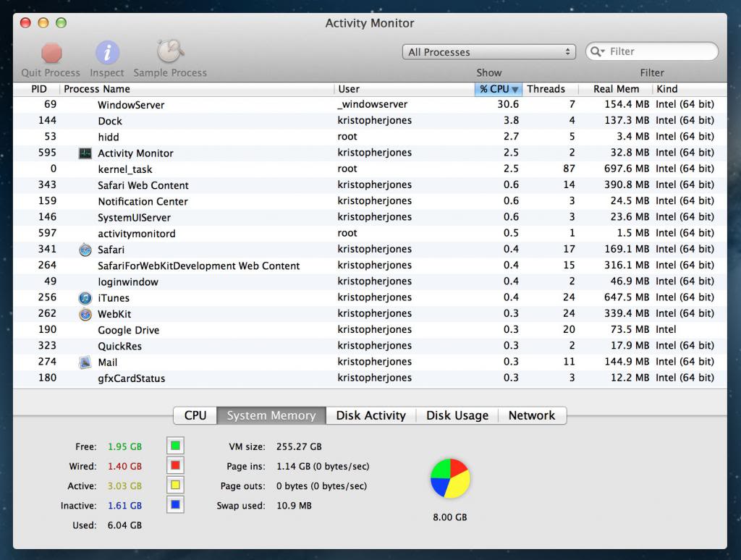Viewport: 741px width, 560px height.
Task: Select the Google Drive process row
Action: 370,329
